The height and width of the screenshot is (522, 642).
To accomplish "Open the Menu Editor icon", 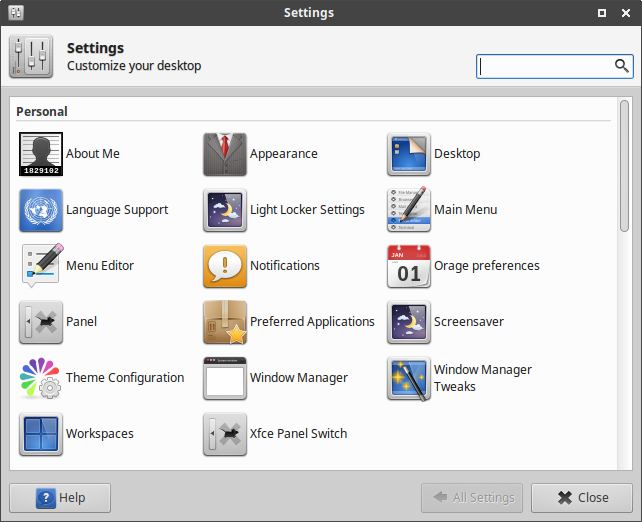I will (41, 266).
